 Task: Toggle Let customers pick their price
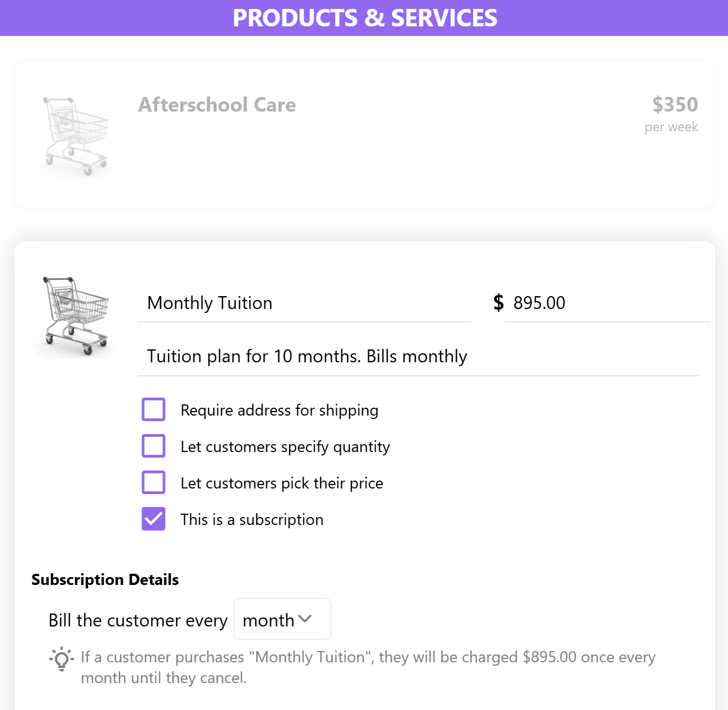tap(154, 482)
